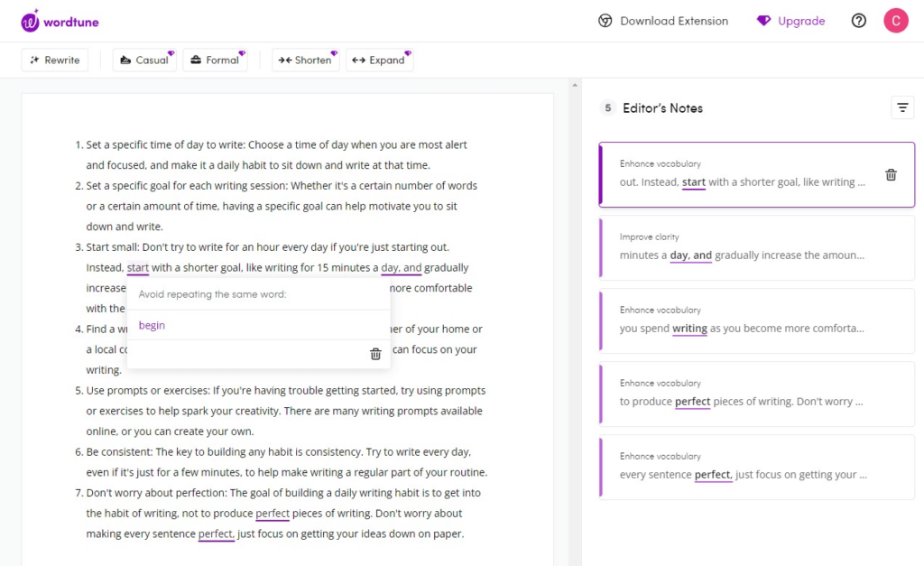
Task: Open the user profile avatar C
Action: coord(895,21)
